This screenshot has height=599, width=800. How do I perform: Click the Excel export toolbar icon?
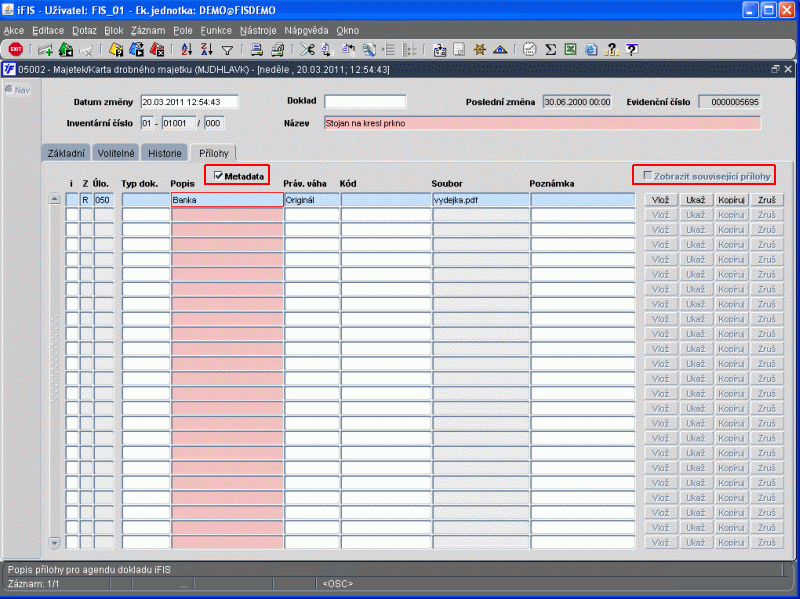tap(570, 49)
